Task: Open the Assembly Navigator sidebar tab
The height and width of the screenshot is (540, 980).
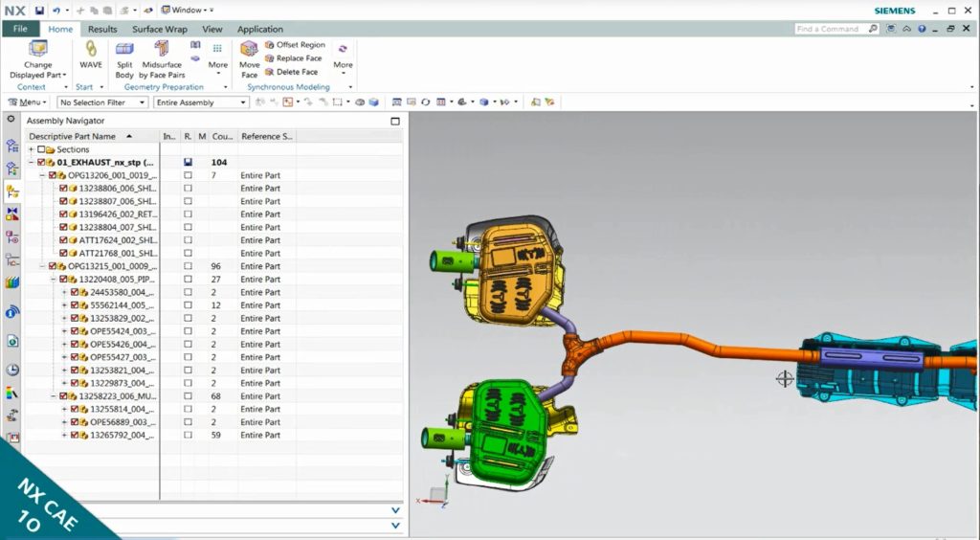Action: [12, 191]
